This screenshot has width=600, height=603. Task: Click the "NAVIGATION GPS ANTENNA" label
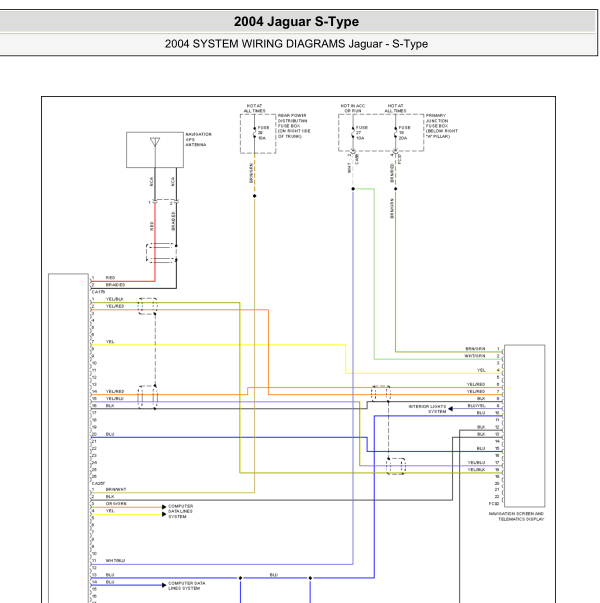pyautogui.click(x=198, y=140)
